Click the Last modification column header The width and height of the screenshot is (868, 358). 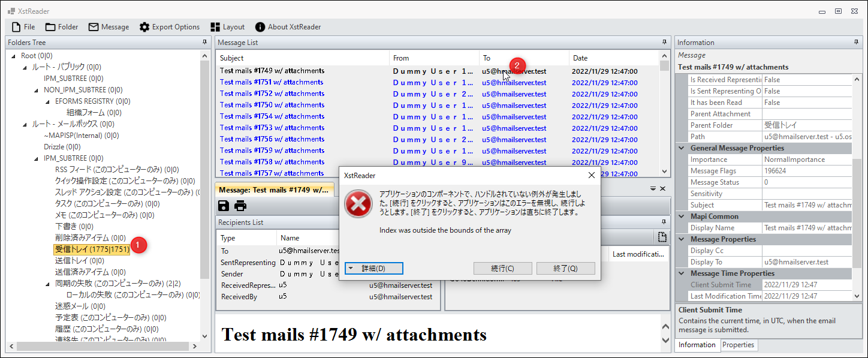click(638, 254)
